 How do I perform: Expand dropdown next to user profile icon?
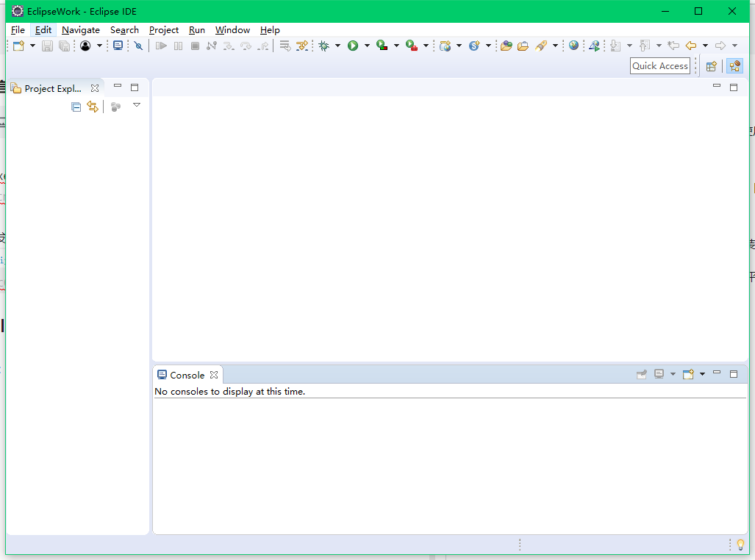(x=99, y=46)
